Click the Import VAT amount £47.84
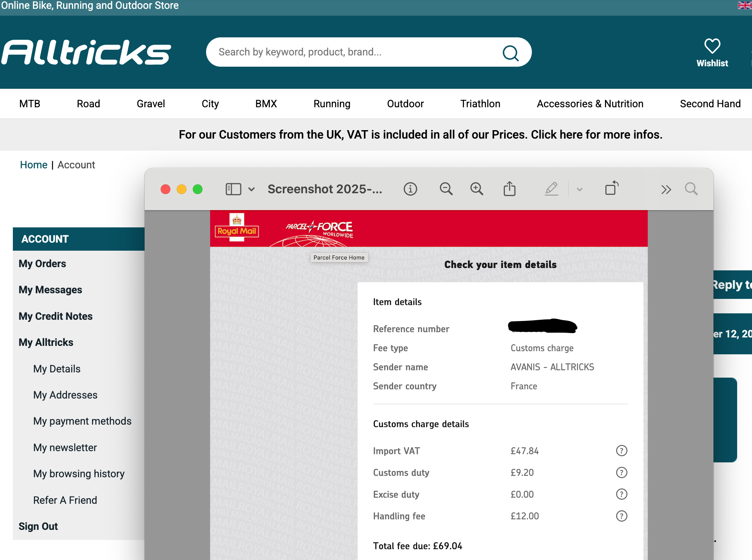The image size is (752, 560). point(525,451)
